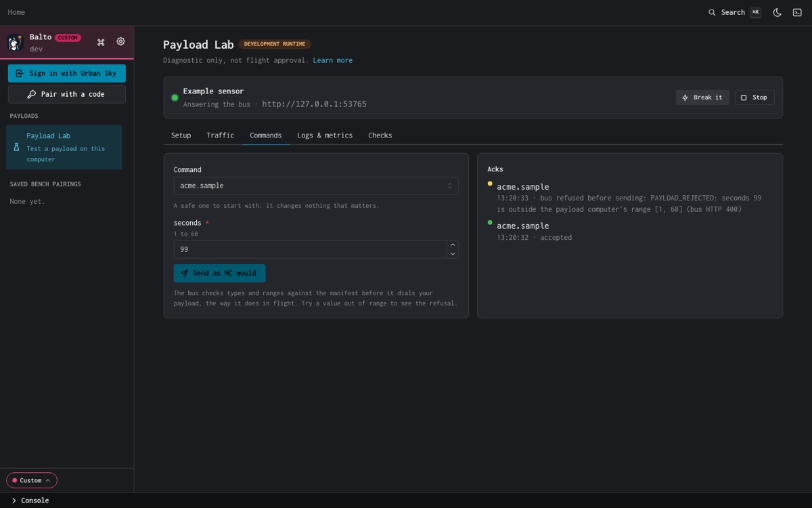
Task: Click Send as MC would button
Action: (219, 273)
